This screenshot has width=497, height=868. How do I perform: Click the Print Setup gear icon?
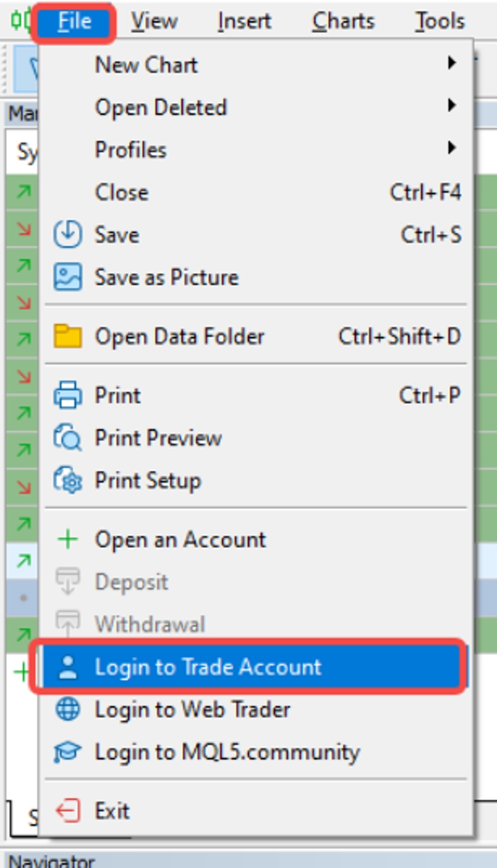68,480
